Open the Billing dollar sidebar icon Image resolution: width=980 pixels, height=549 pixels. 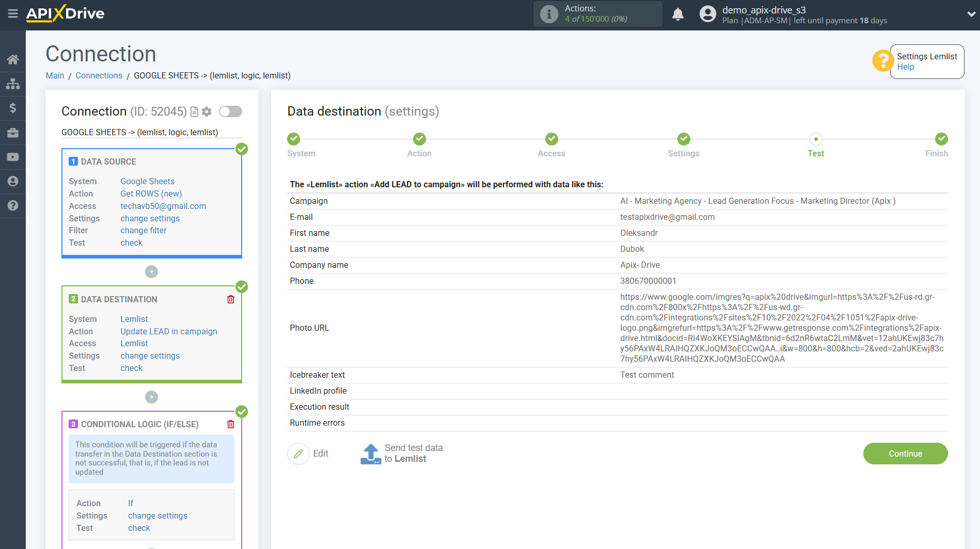tap(13, 108)
